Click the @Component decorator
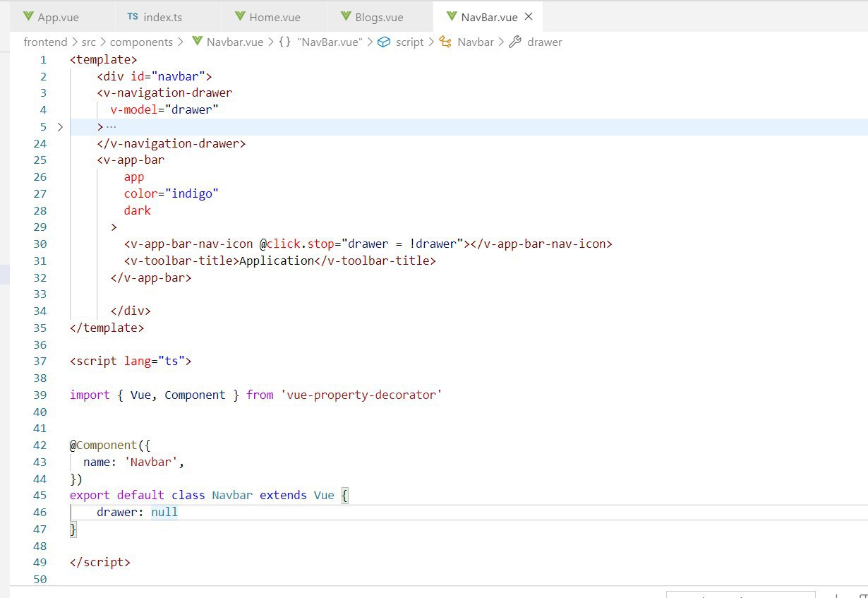This screenshot has height=598, width=868. point(103,445)
